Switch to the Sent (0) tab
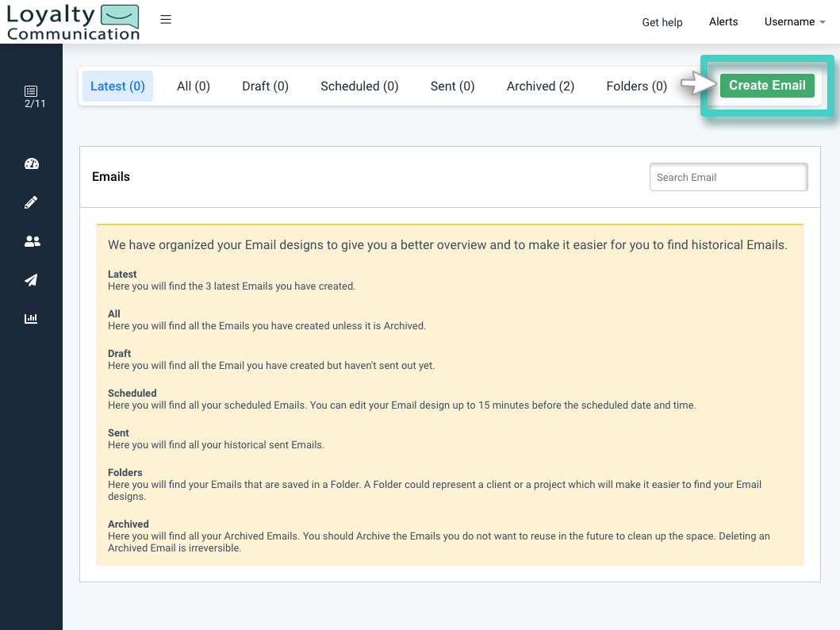Viewport: 840px width, 630px height. point(452,86)
